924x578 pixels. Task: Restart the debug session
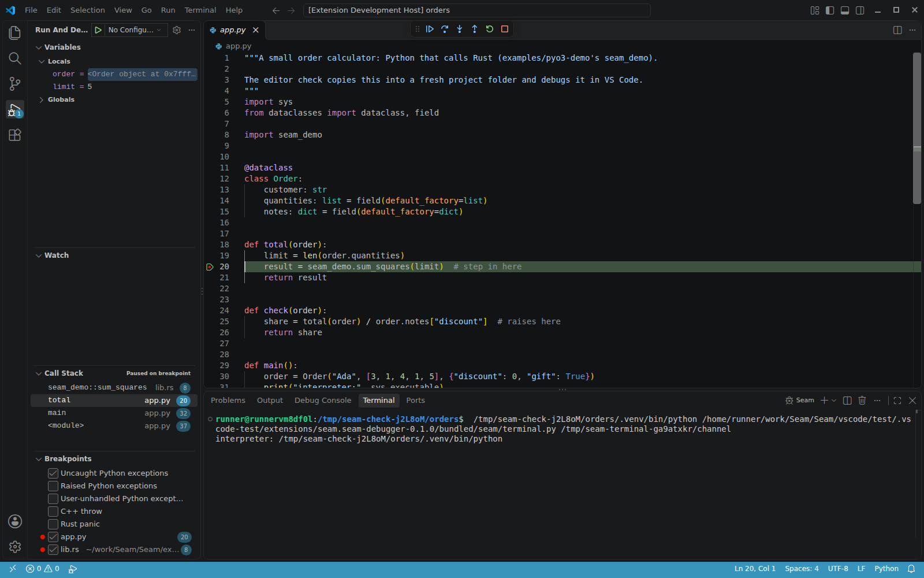pos(490,29)
